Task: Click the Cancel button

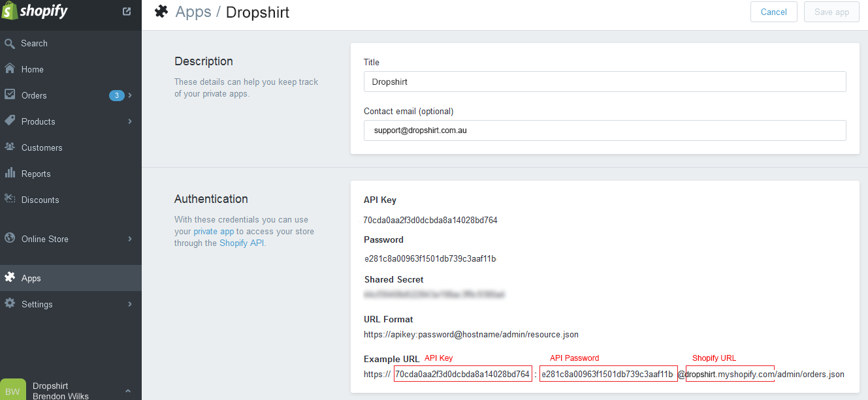Action: pyautogui.click(x=774, y=12)
